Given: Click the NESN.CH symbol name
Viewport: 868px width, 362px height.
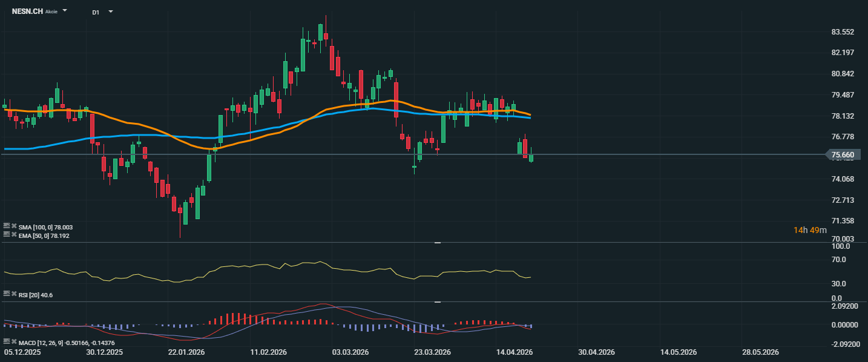Looking at the screenshot, I should point(27,12).
